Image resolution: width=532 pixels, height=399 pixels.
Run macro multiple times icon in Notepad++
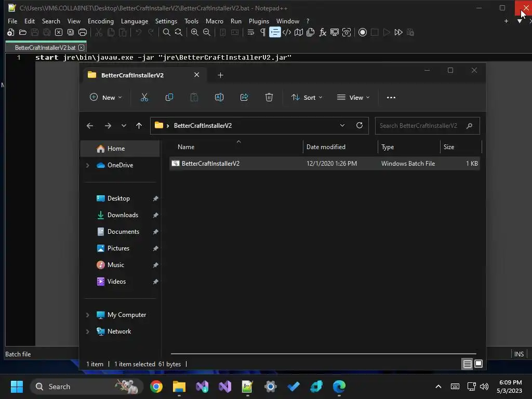[x=398, y=32]
